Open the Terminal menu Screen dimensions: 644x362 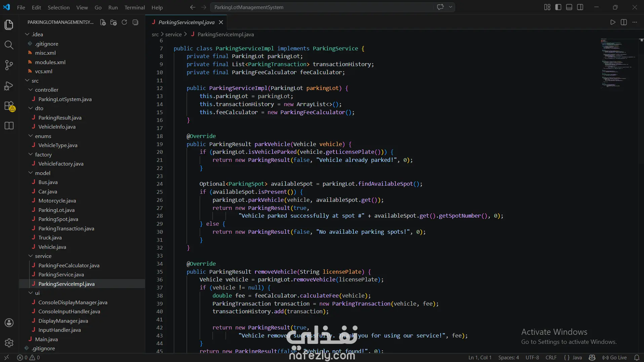[134, 7]
